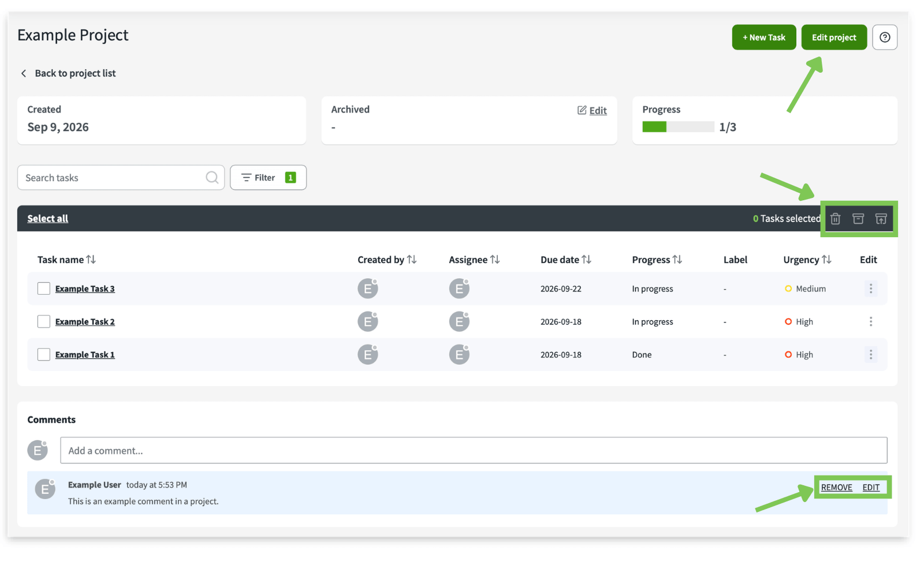The width and height of the screenshot is (924, 562).
Task: Click the Edit link in Archived card
Action: pos(598,111)
